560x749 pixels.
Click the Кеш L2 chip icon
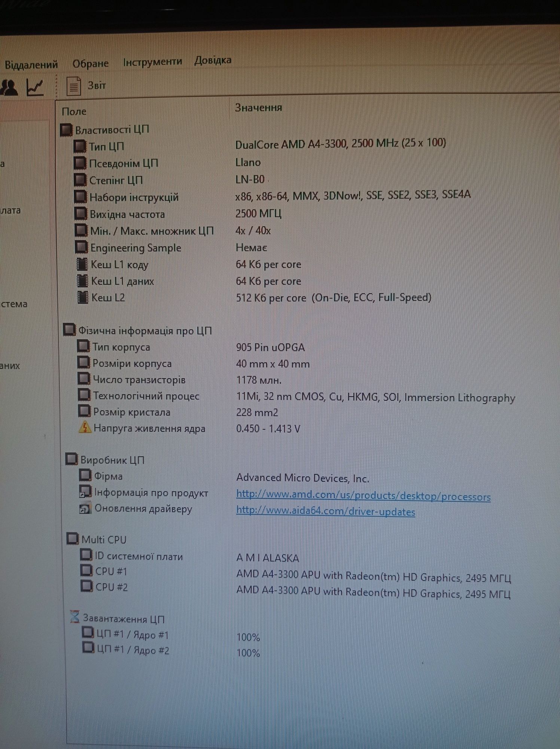tap(83, 297)
